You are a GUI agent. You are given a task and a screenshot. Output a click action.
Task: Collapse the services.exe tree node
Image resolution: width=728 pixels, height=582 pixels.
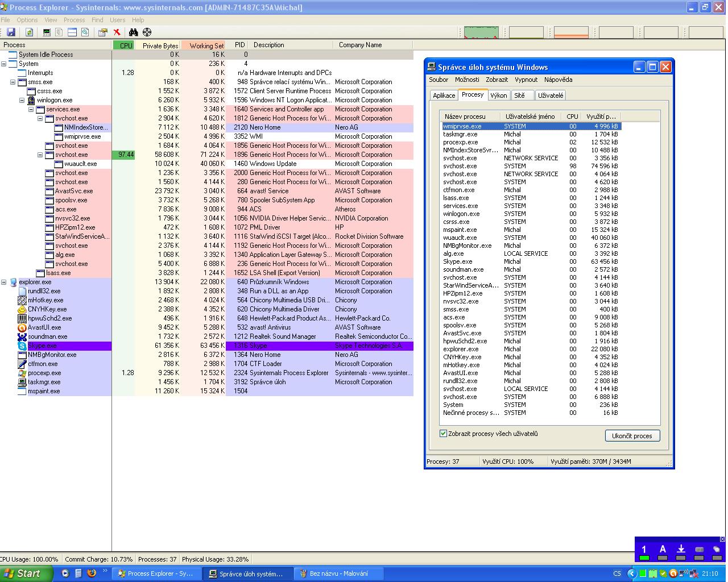(31, 109)
